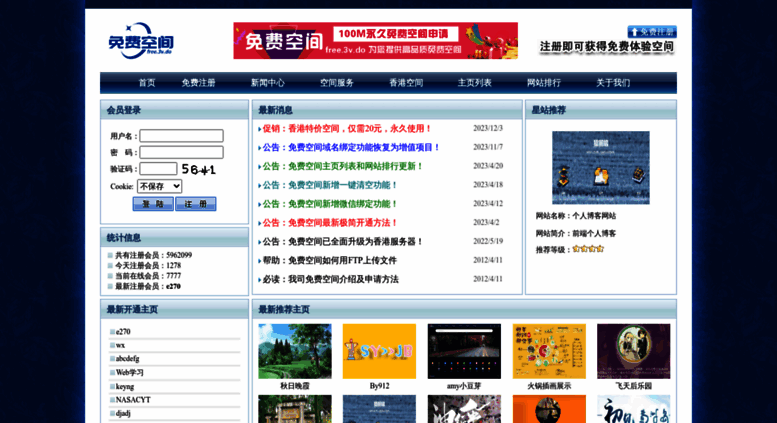777x423 pixels.
Task: Click the 验证码 input box
Action: (158, 169)
